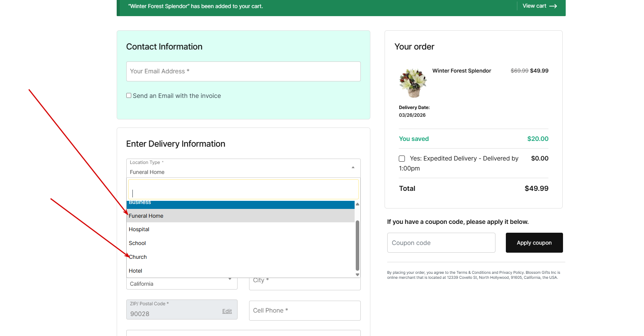Choose Hospital in the location list
Viewport: 644px width, 336px height.
tap(139, 229)
